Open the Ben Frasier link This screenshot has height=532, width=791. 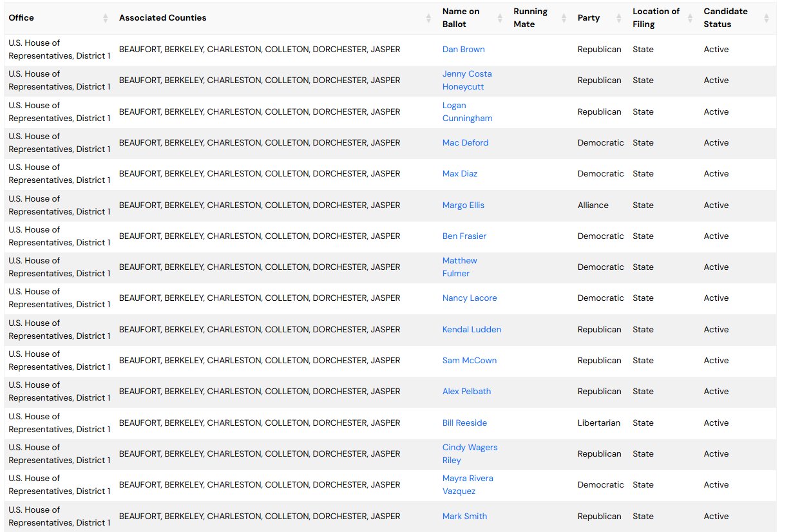coord(464,236)
